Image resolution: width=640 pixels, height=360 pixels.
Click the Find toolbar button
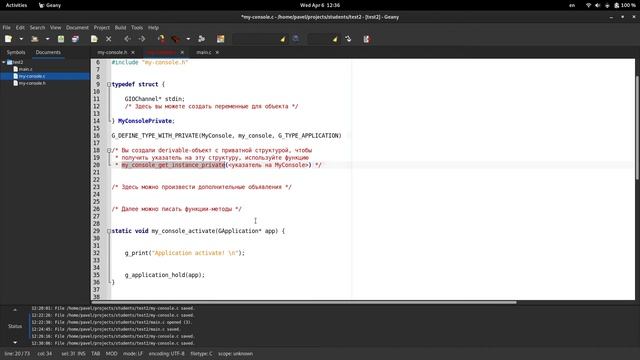(x=296, y=39)
